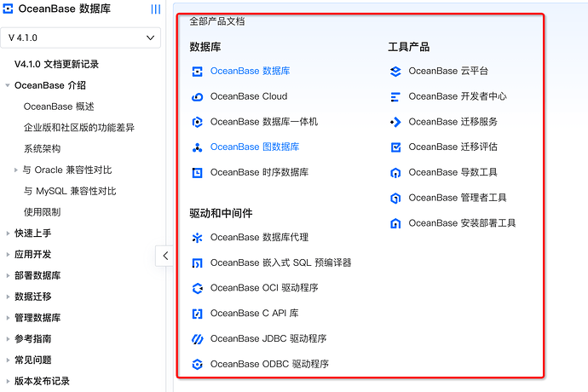Viewport: 588px width, 392px height.
Task: Open the OceanBase C API 库 link
Action: point(255,314)
